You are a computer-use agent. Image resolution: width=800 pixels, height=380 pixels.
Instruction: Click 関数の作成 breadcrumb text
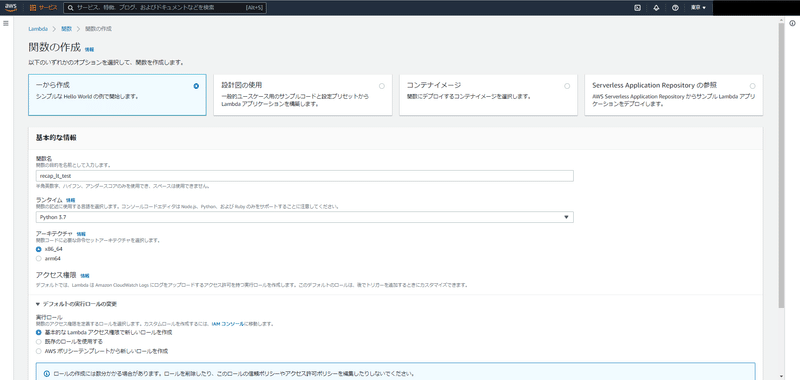[x=98, y=29]
